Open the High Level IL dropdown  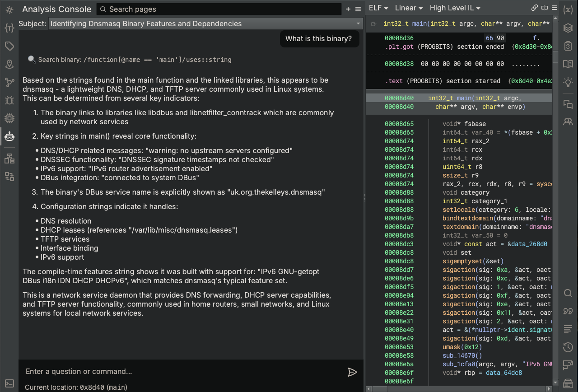coord(455,8)
